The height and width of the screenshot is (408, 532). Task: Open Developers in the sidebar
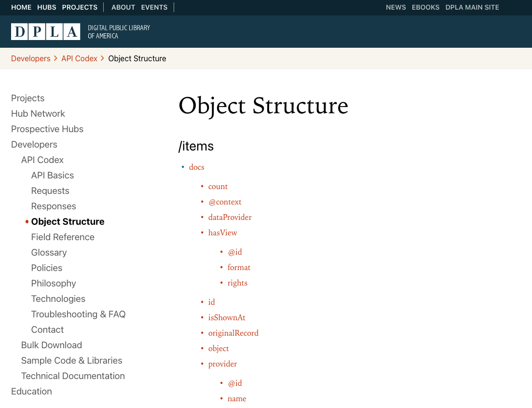34,145
